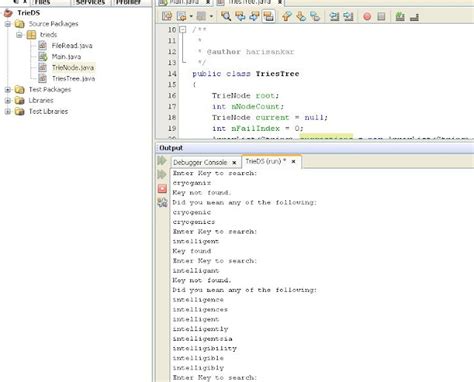Screen dimensions: 474x382
Task: Select the Source Packages folder
Action: click(x=53, y=24)
